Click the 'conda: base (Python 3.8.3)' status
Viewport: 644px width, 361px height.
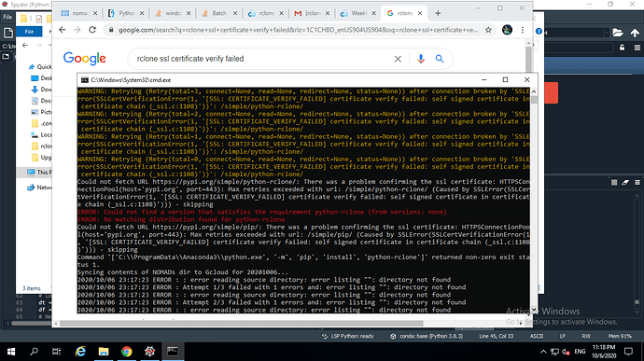427,337
